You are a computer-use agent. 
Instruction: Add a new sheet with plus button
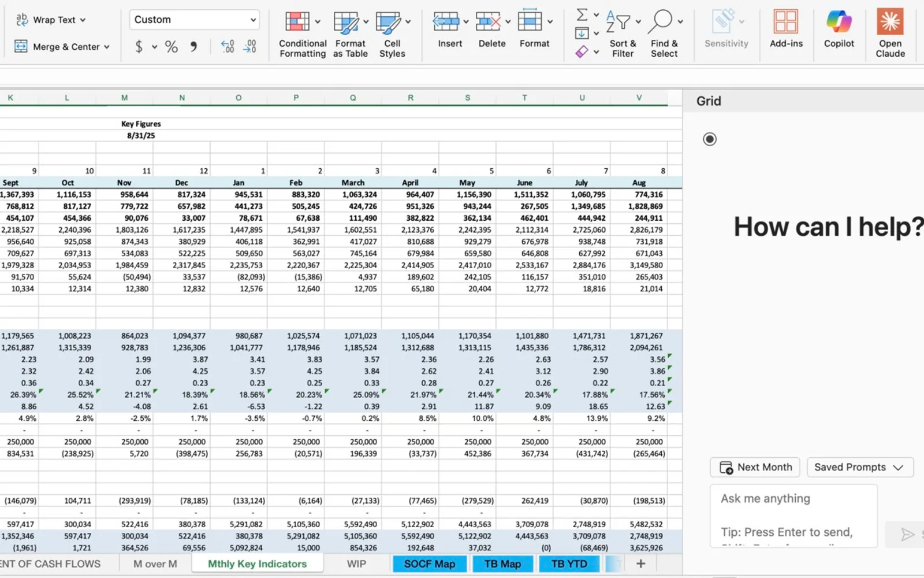pos(640,564)
